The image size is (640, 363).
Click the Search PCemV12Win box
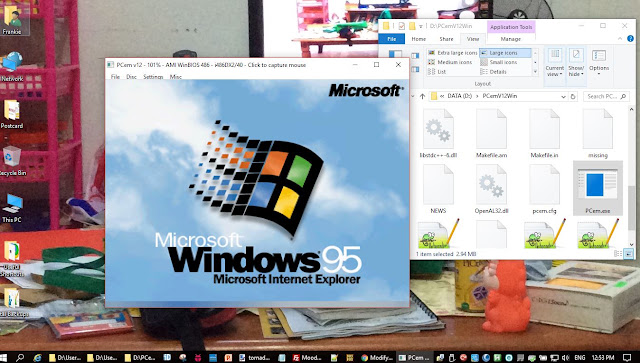(x=607, y=96)
